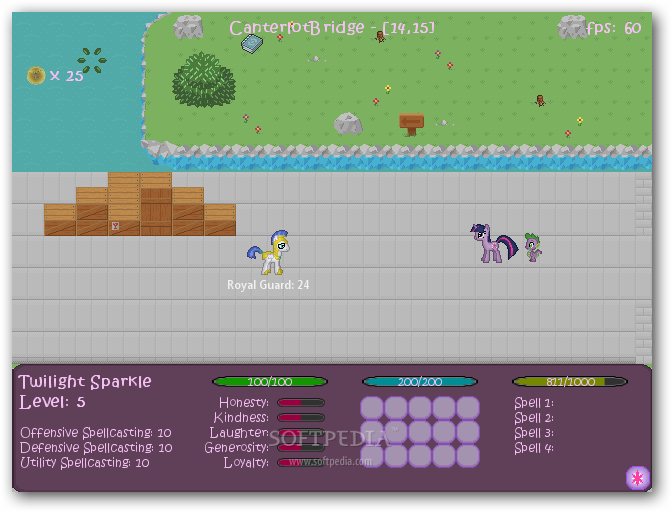Click the gold coin counter icon
672x512 pixels.
tap(36, 76)
